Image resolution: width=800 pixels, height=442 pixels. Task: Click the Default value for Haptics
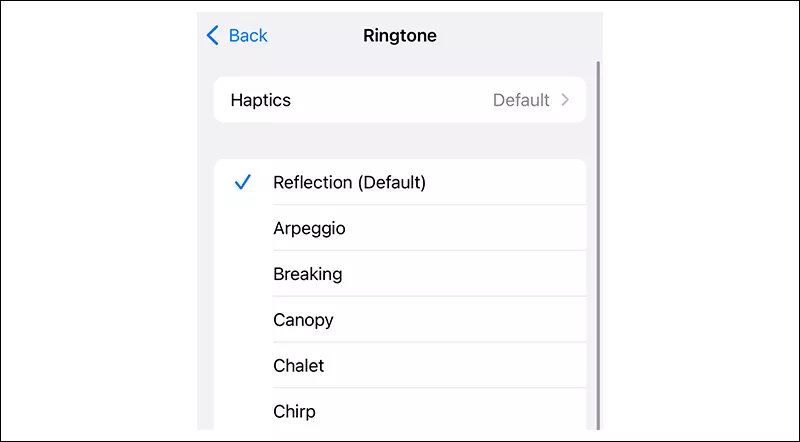[521, 100]
